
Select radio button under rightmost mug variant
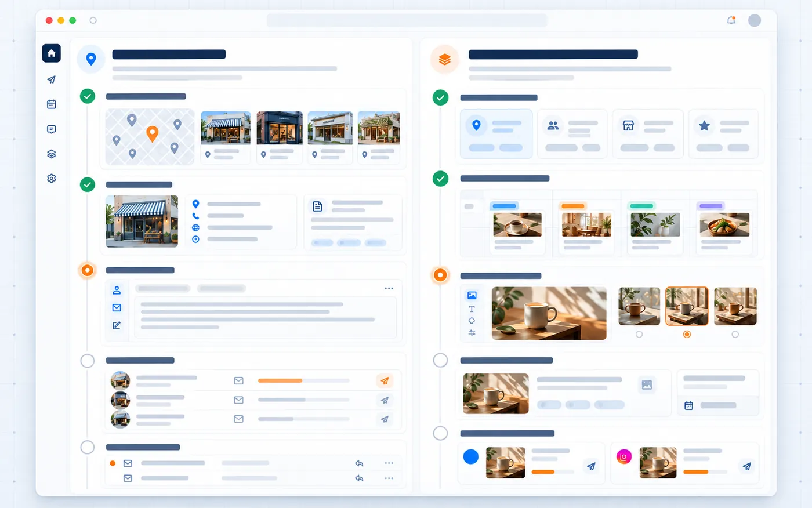point(735,335)
